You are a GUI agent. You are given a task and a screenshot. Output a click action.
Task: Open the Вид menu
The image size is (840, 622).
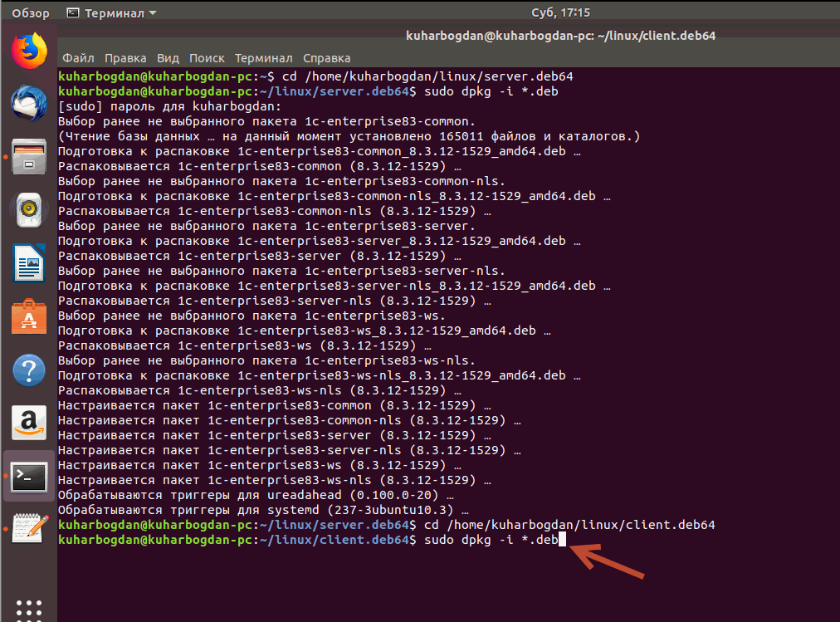pos(168,58)
